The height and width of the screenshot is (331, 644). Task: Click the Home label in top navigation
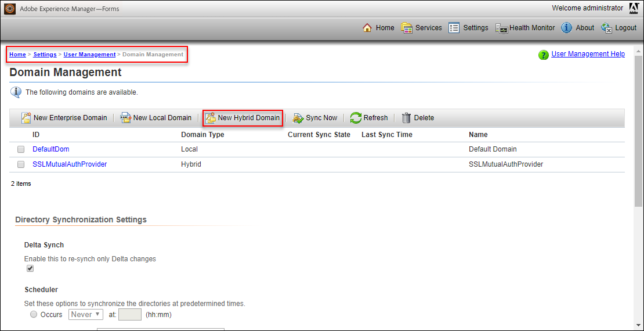coord(385,27)
